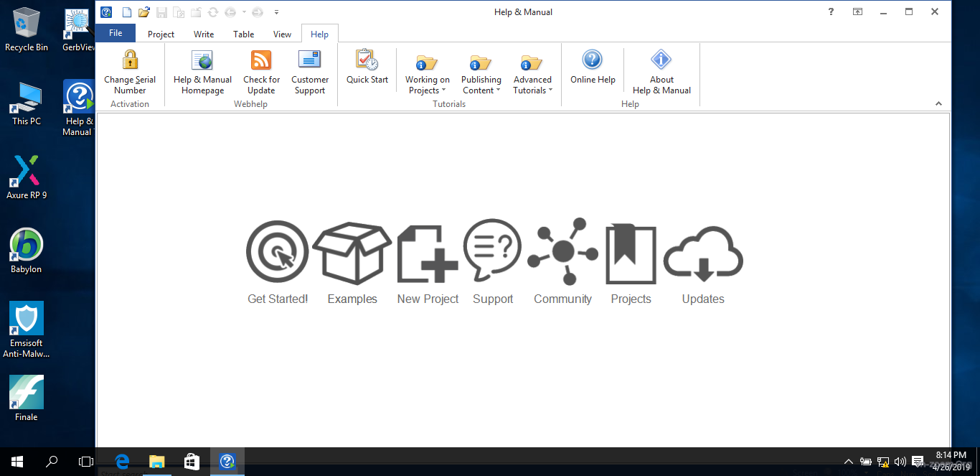980x476 pixels.
Task: Open Customer Support
Action: tap(310, 73)
